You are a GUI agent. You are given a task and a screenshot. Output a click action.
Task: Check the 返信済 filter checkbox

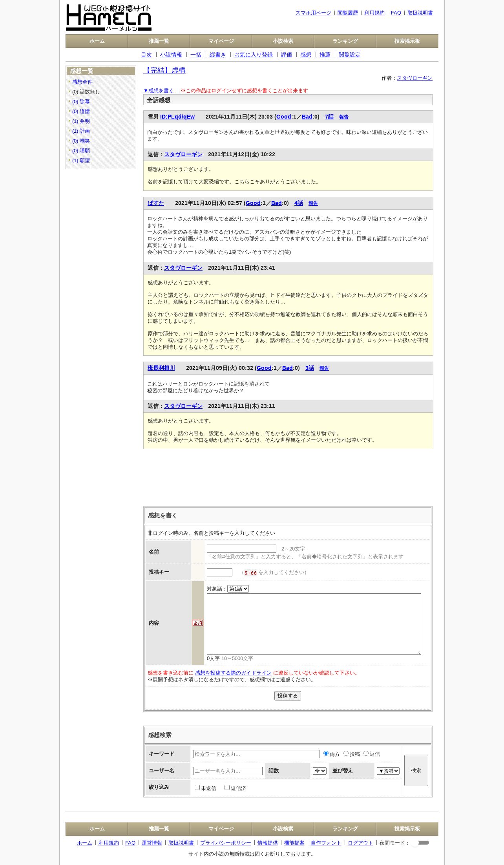tap(227, 787)
